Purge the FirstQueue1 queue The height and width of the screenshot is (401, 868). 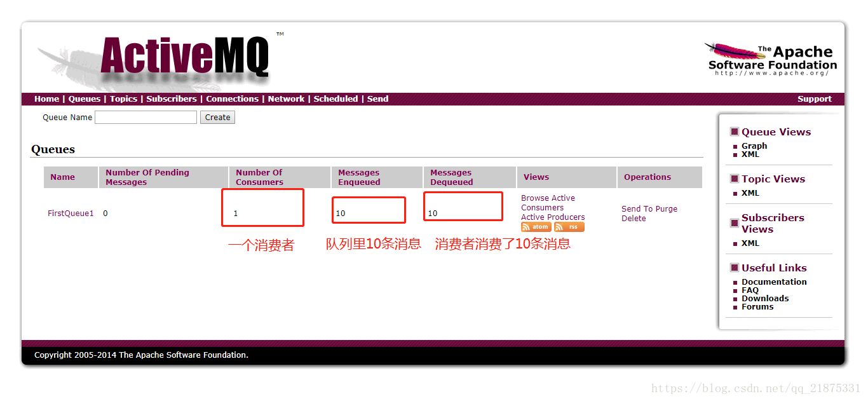coord(666,209)
